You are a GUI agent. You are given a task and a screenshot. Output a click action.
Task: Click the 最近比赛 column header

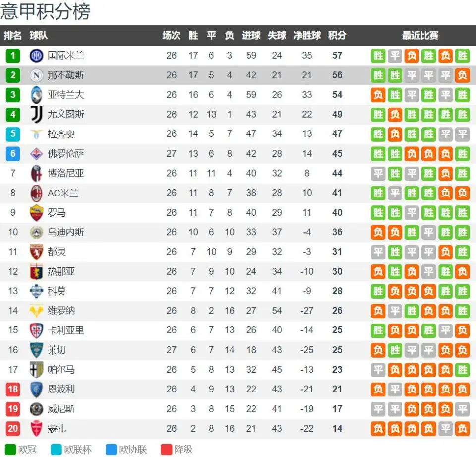click(420, 36)
